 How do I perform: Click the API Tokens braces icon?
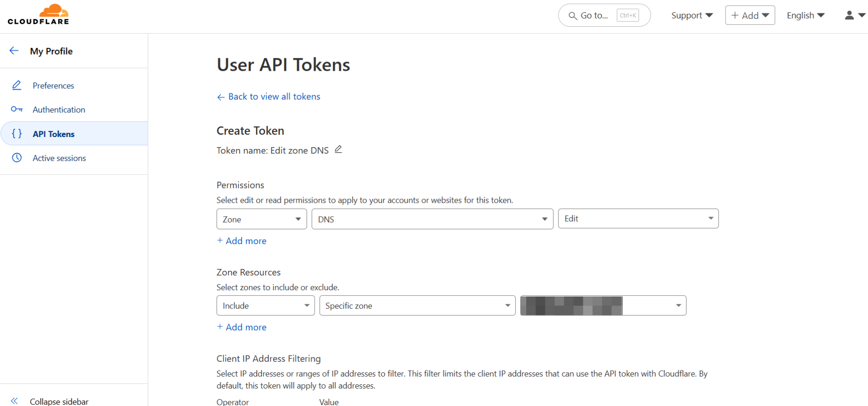point(17,134)
